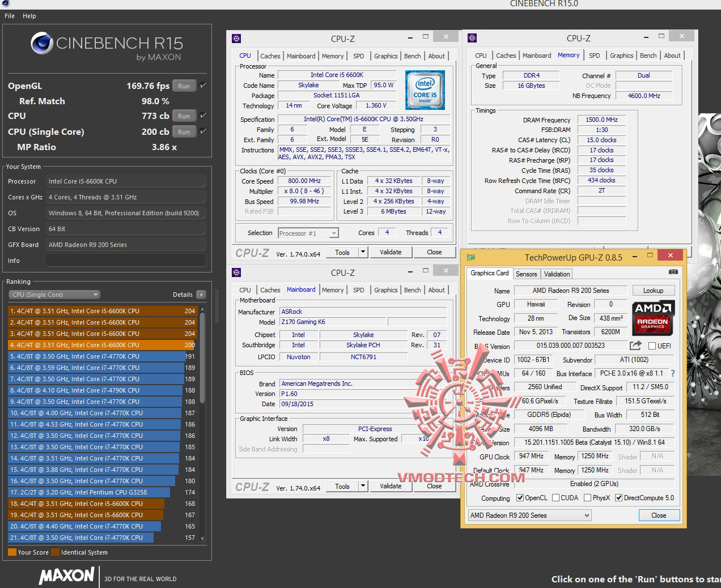
Task: Click the Your Score orange legend swatch
Action: coord(12,552)
